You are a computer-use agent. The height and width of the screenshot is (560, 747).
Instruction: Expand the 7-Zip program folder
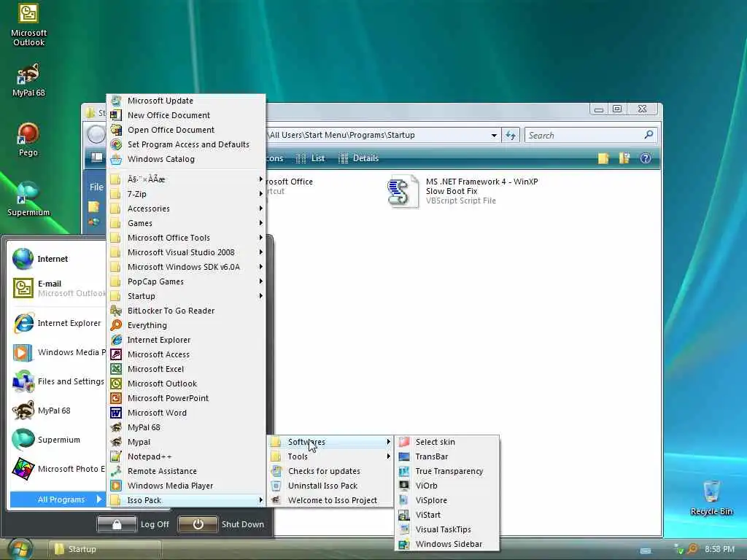186,194
